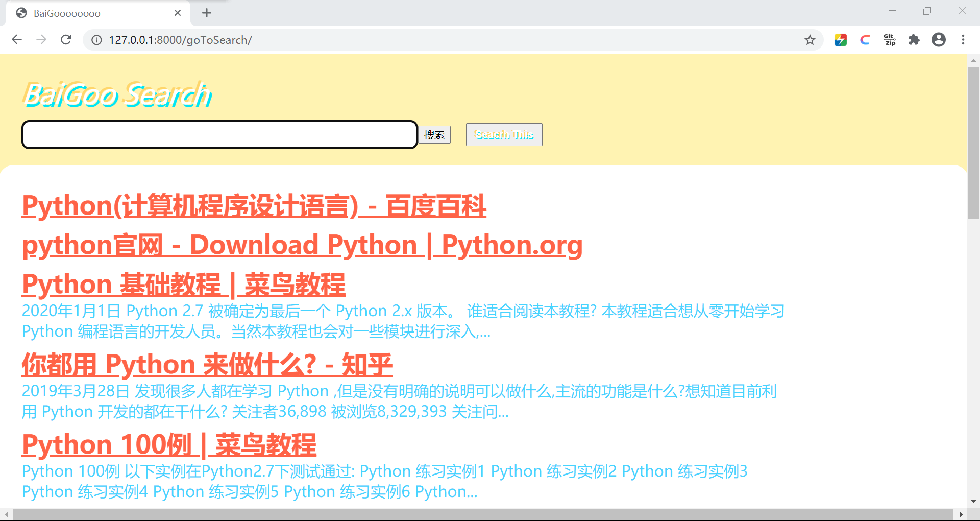Click the snippet starting 2020年1月1日 Python 2.7

pos(403,321)
